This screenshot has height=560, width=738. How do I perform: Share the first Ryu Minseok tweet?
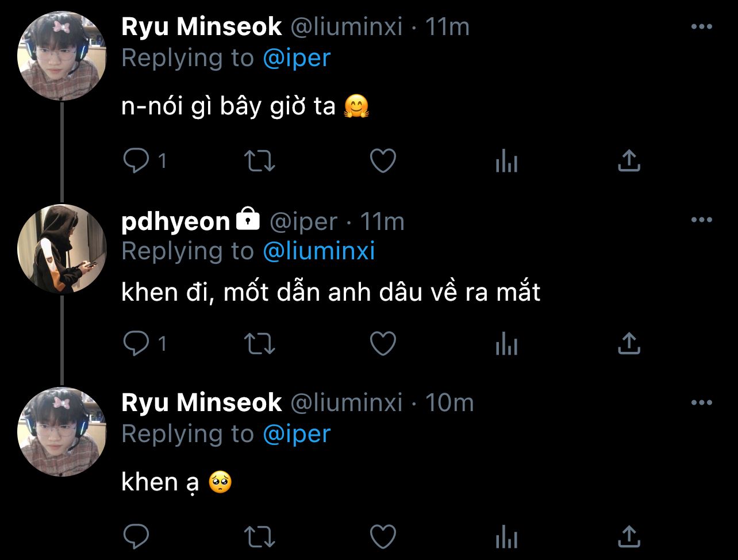click(629, 161)
